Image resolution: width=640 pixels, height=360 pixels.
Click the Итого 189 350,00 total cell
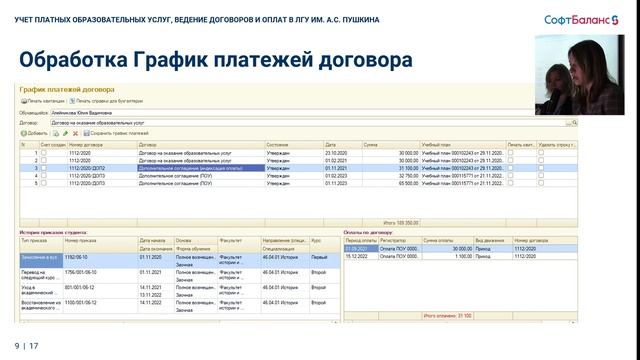coord(391,223)
